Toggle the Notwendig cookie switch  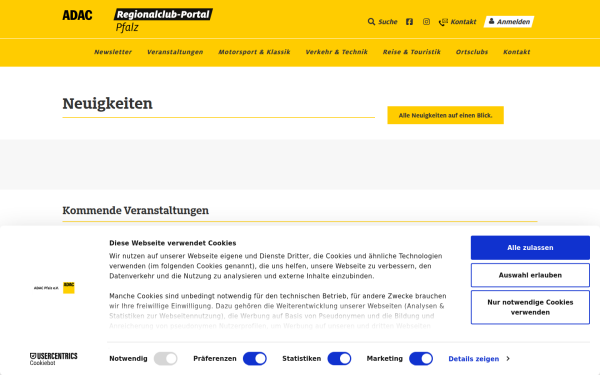165,359
